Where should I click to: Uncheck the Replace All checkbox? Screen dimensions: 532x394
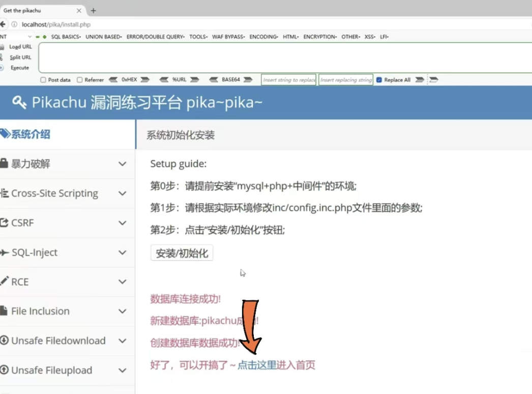tap(379, 80)
